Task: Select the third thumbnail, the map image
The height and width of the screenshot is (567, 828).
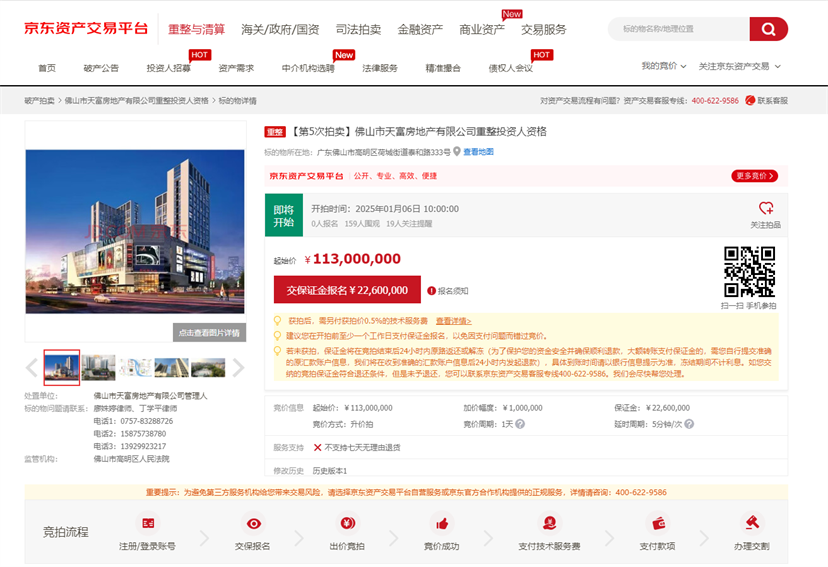Action: tap(135, 367)
